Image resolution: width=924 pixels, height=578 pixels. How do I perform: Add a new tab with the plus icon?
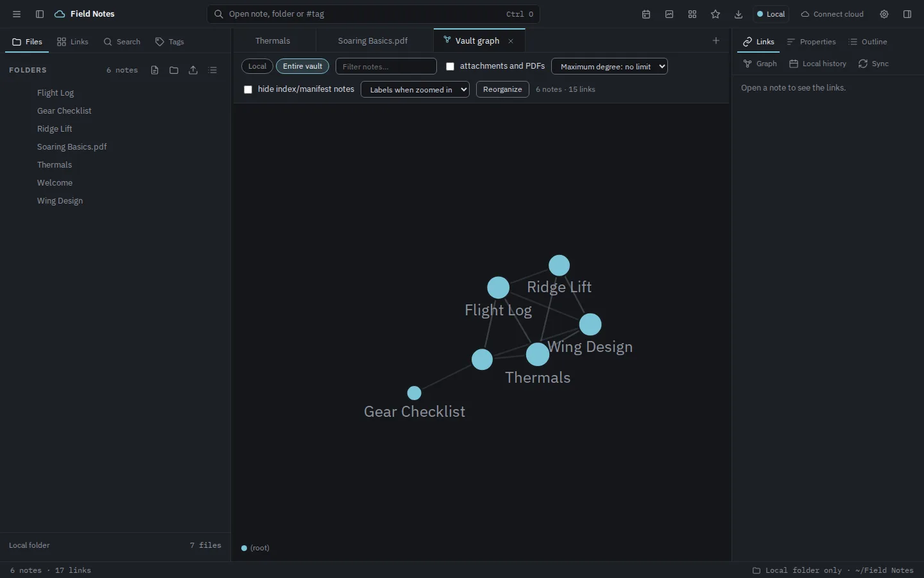click(716, 40)
